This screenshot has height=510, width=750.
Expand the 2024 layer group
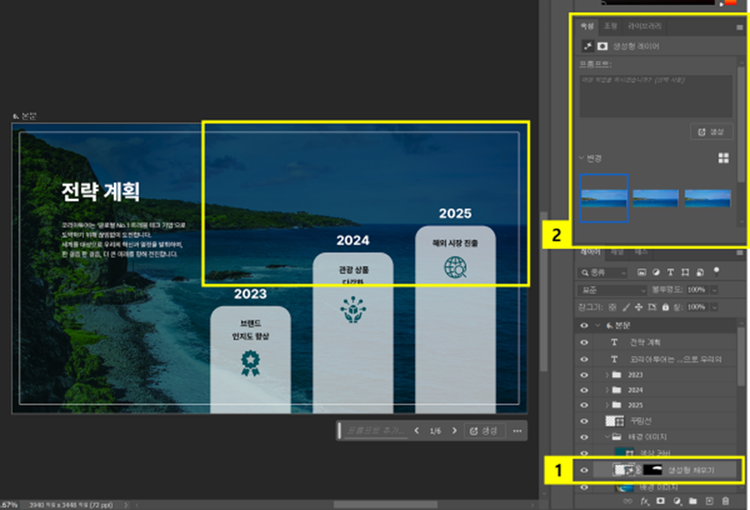pyautogui.click(x=607, y=390)
